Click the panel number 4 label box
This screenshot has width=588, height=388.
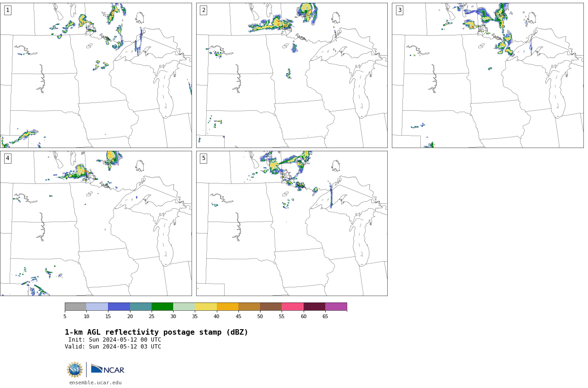pos(7,158)
